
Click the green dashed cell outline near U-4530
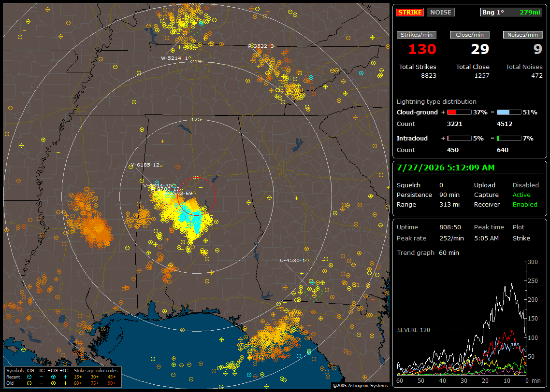[x=313, y=291]
